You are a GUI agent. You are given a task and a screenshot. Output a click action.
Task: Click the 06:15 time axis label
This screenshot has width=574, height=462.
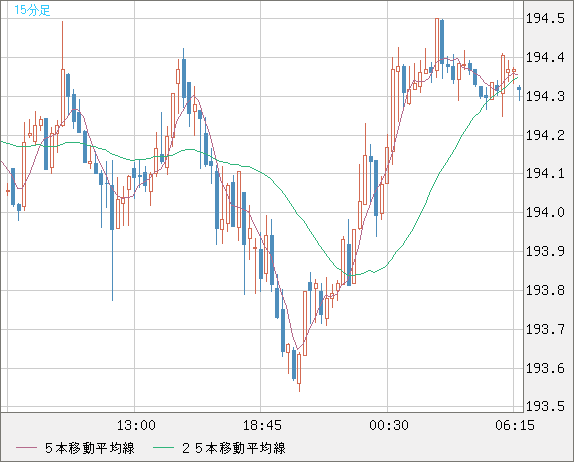click(515, 425)
